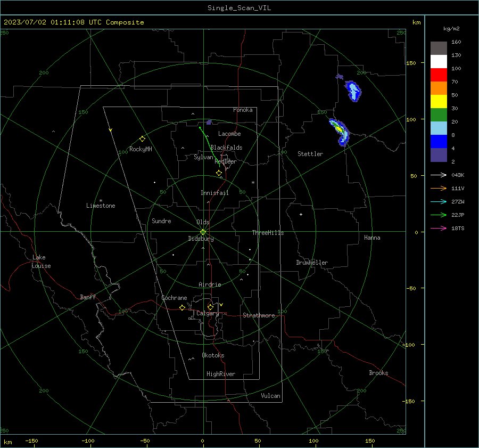Click the Banff town label
Screen dimensions: 479x448
pos(88,297)
